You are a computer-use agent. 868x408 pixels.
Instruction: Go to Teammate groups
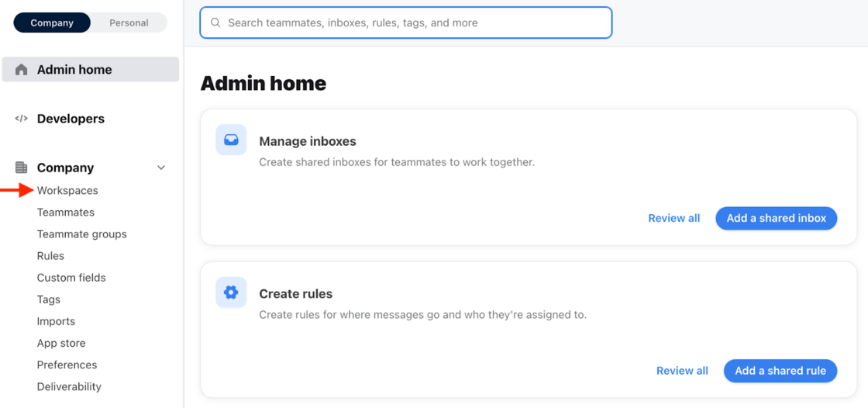point(81,234)
